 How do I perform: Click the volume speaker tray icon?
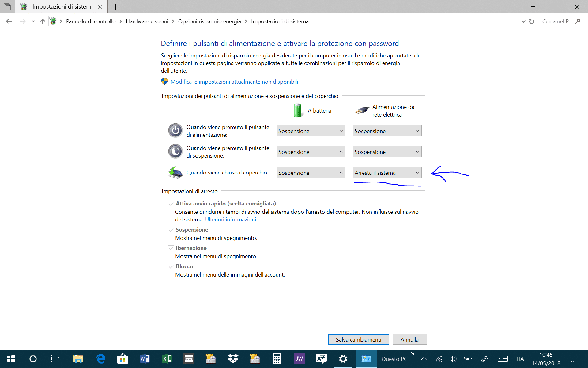pyautogui.click(x=453, y=358)
